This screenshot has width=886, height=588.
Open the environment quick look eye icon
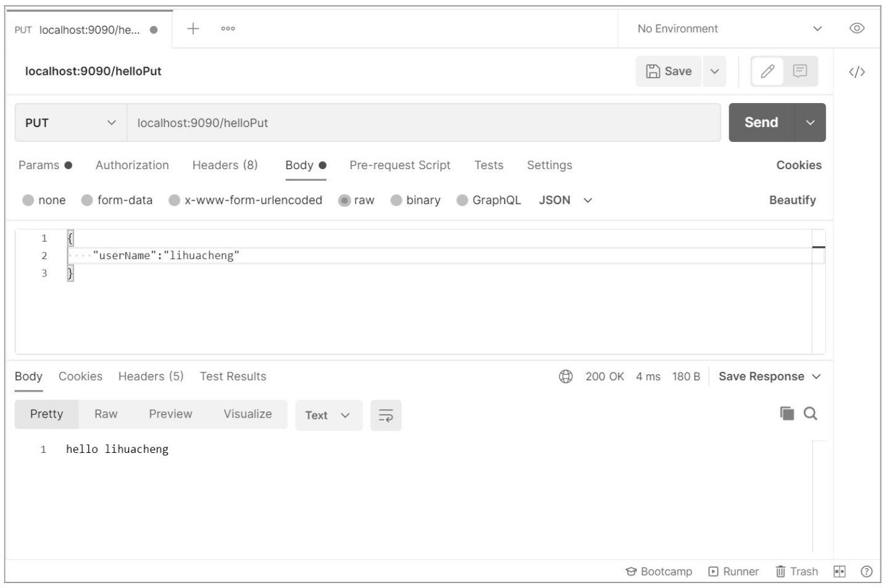coord(857,28)
